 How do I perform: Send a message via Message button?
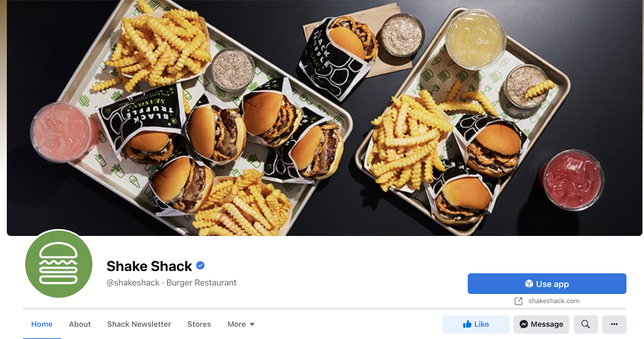[x=541, y=324]
